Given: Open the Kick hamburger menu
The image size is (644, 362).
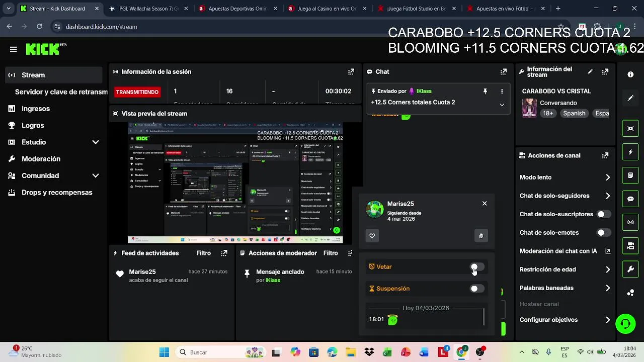Looking at the screenshot, I should click(14, 49).
